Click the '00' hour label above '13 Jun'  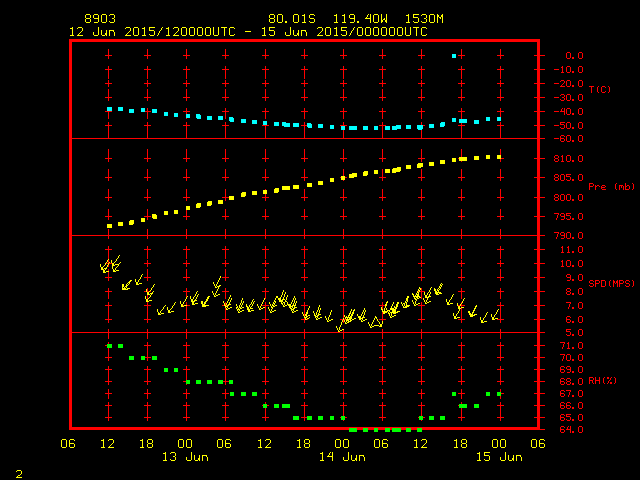185,443
